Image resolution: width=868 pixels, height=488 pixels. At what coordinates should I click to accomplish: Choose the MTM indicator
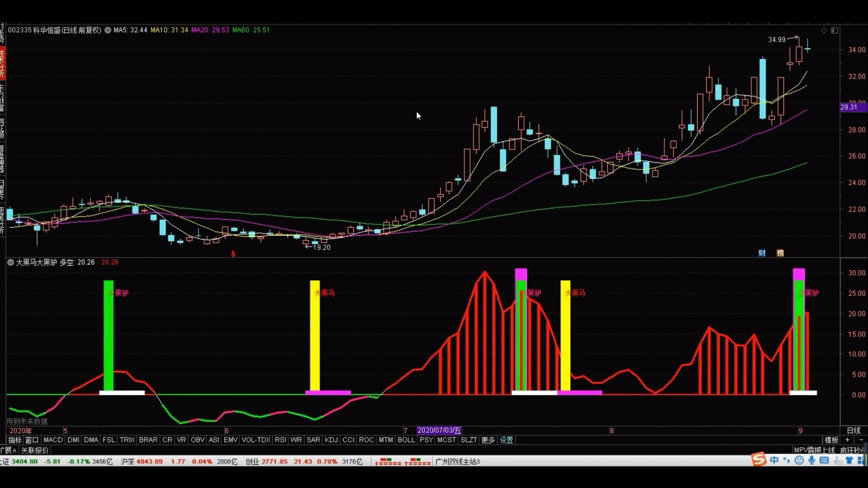(x=386, y=440)
